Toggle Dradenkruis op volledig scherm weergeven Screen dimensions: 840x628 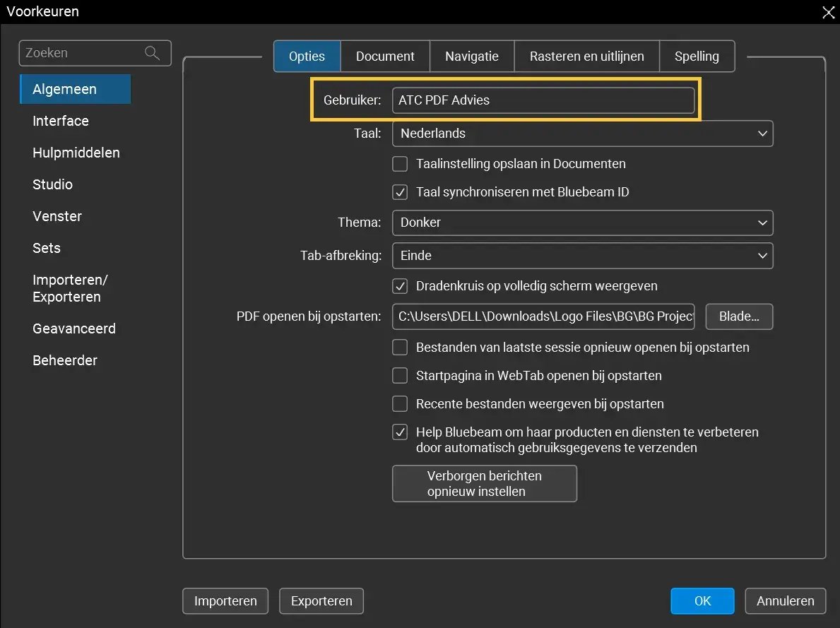coord(400,286)
